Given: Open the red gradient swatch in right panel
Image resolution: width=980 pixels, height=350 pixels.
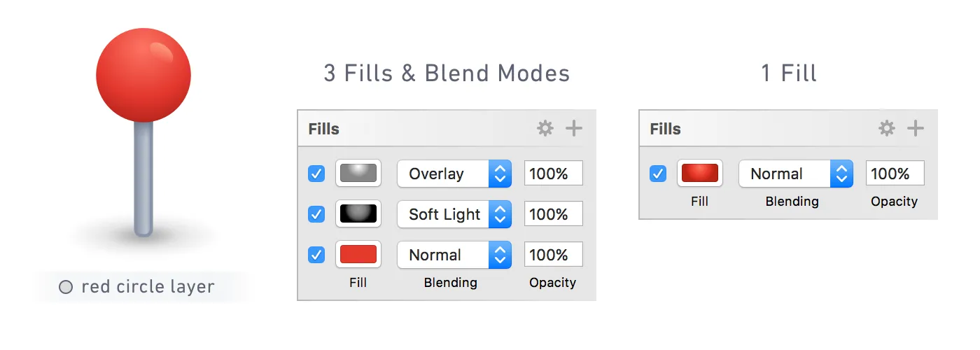Looking at the screenshot, I should (x=700, y=174).
